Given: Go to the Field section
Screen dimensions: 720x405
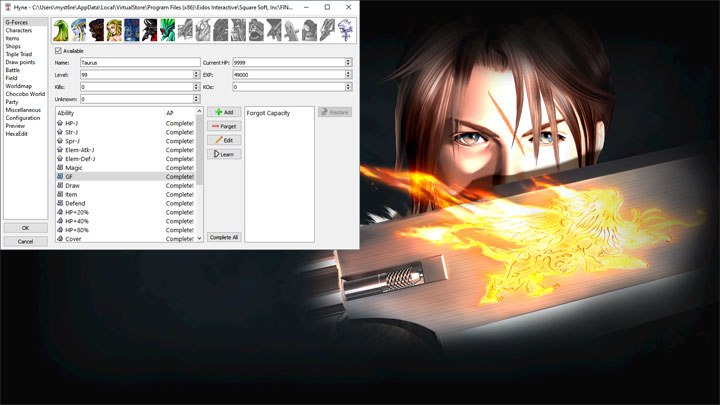Looking at the screenshot, I should (x=25, y=78).
